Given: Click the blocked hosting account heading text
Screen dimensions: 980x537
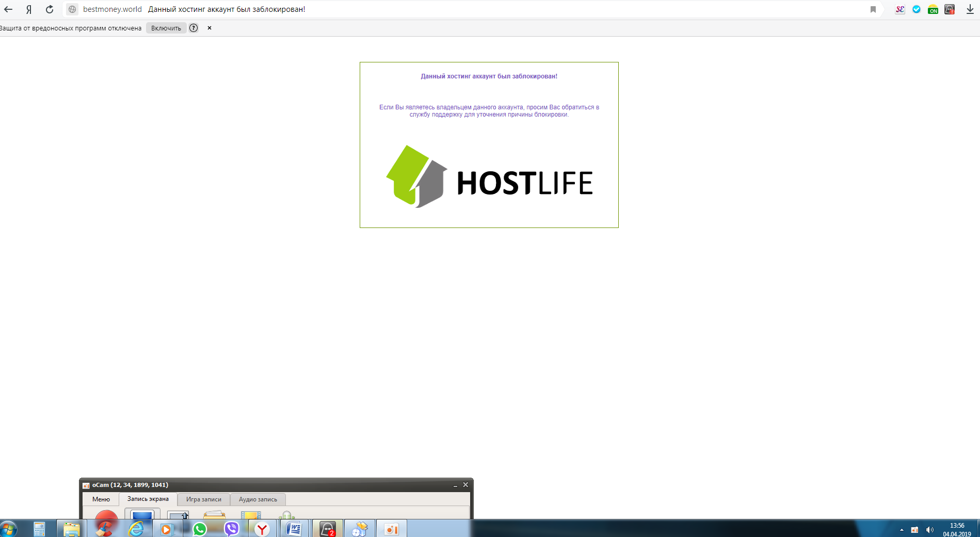Looking at the screenshot, I should click(489, 76).
